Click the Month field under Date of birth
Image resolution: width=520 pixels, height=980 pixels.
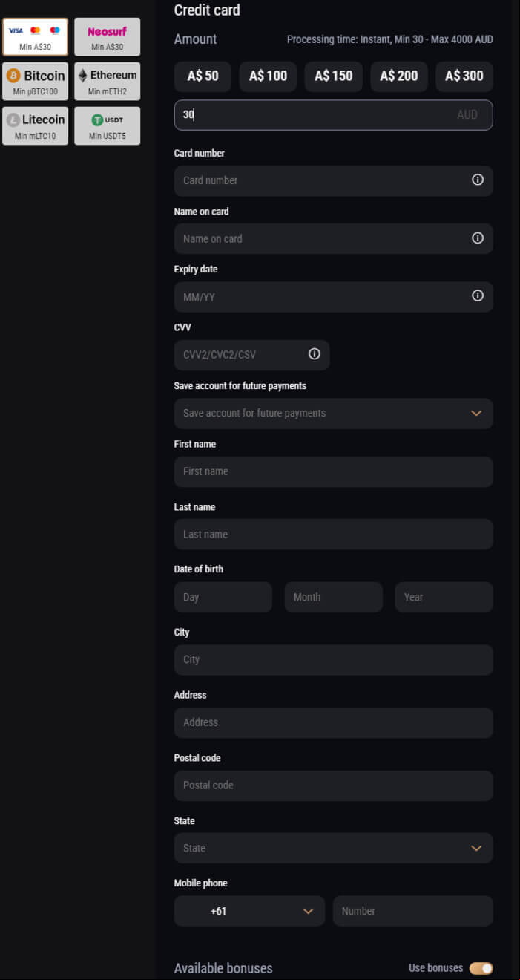point(333,597)
